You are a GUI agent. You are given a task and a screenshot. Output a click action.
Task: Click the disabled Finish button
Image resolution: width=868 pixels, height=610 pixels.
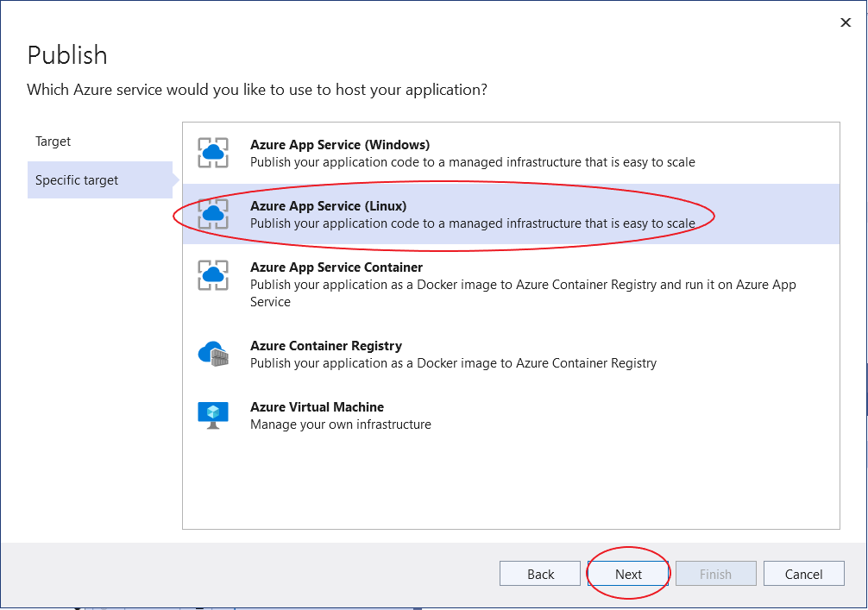coord(716,574)
